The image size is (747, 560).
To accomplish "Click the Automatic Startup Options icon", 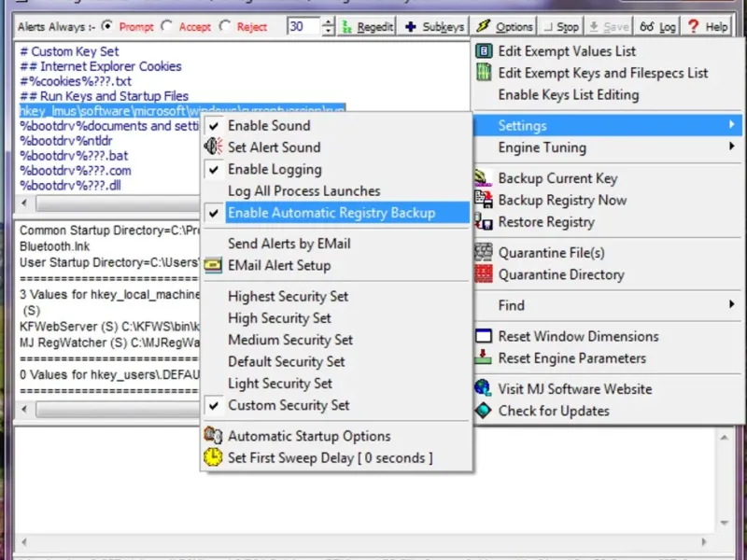I will point(213,436).
